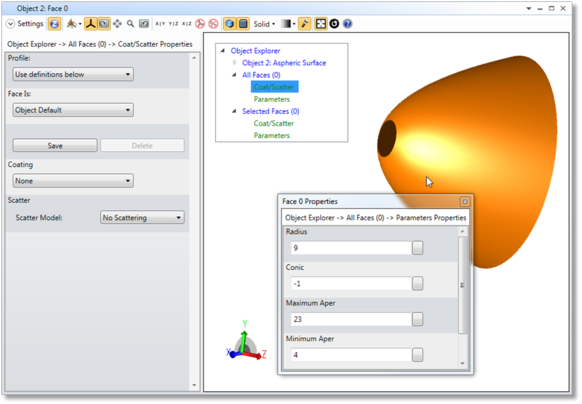Toggle the rotate view icon

[104, 24]
